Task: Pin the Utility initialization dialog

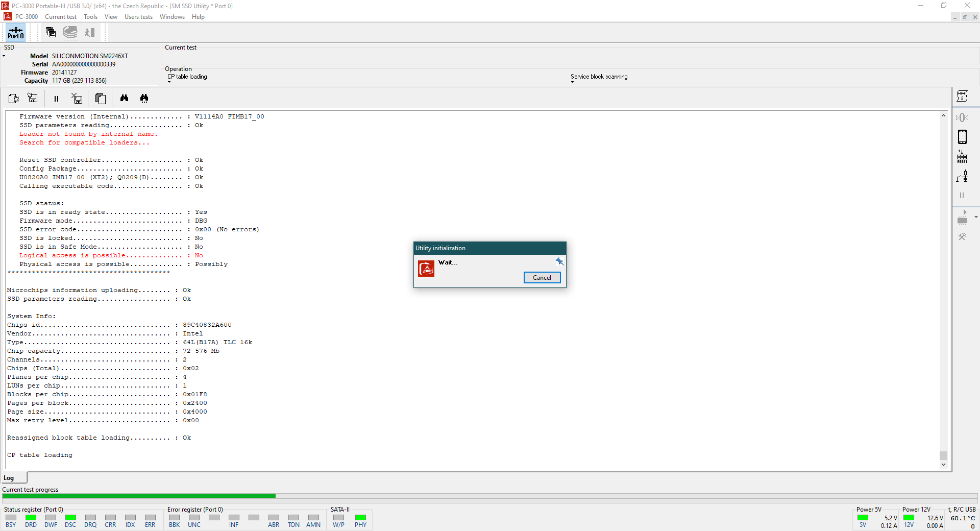Action: 559,261
